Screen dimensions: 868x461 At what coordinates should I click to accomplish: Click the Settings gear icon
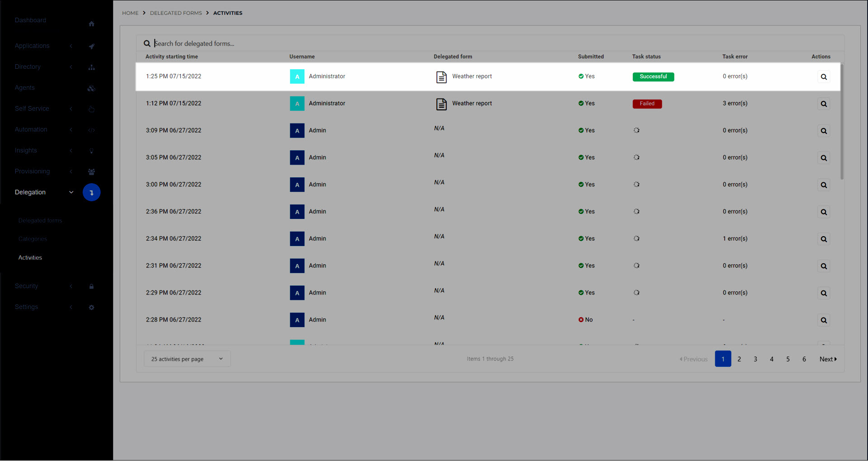point(91,307)
